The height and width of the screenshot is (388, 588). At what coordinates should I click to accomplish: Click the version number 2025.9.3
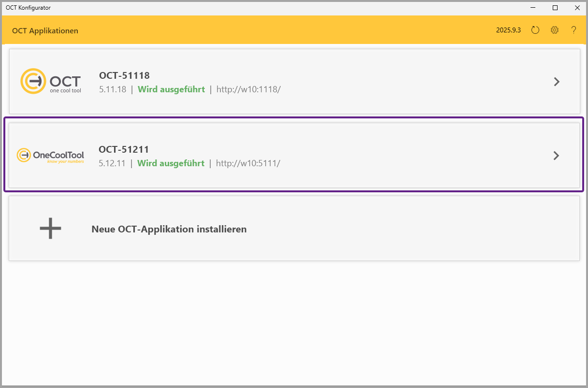[x=508, y=30]
